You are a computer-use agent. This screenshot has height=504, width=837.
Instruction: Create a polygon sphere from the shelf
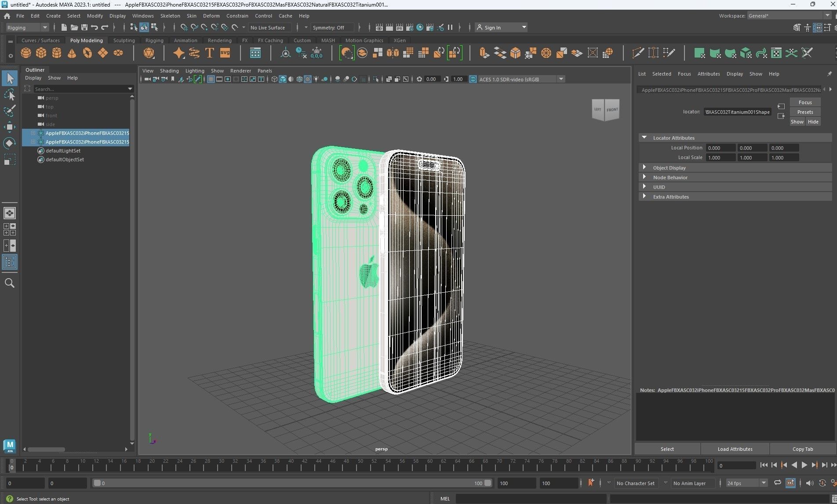point(26,53)
